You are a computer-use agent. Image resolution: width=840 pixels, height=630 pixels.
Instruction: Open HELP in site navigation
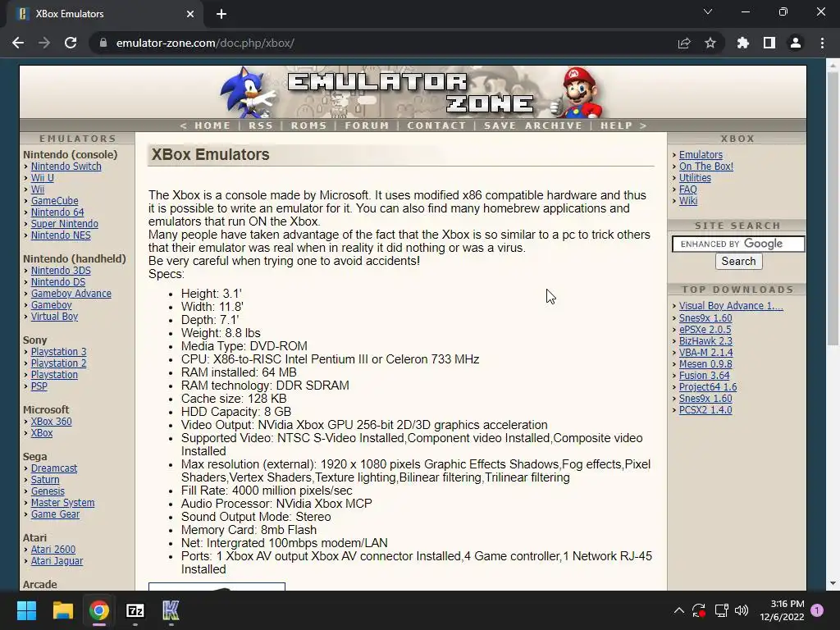coord(617,126)
